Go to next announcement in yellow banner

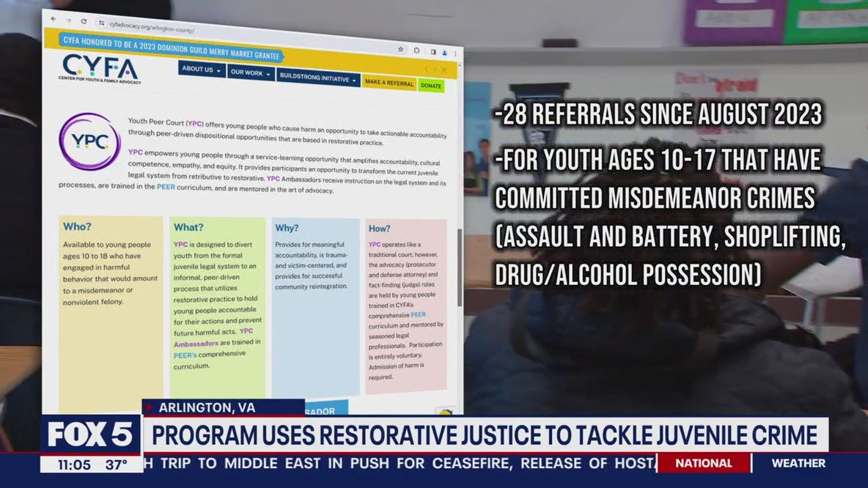pos(435,70)
